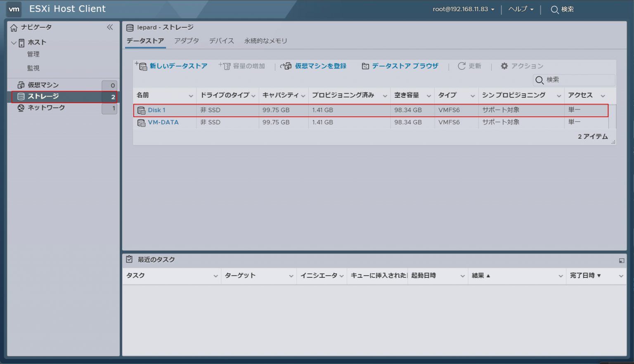The width and height of the screenshot is (634, 364).
Task: Click the 監視 navigation entry
Action: point(34,68)
